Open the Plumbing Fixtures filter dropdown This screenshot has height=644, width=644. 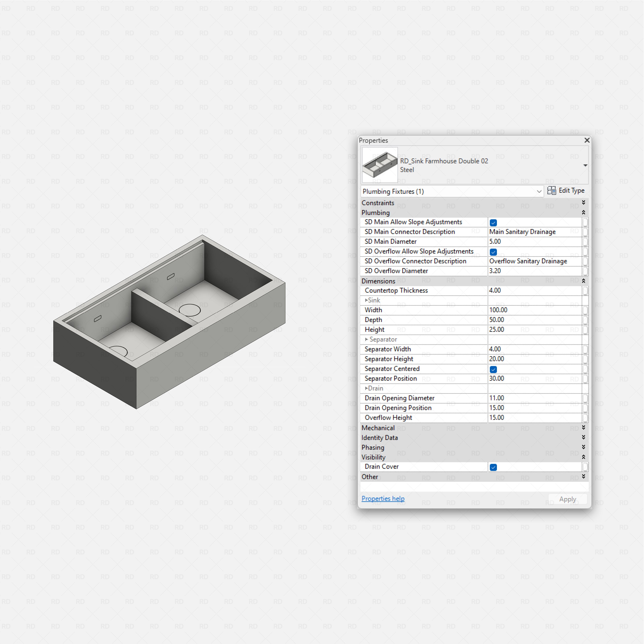[539, 191]
